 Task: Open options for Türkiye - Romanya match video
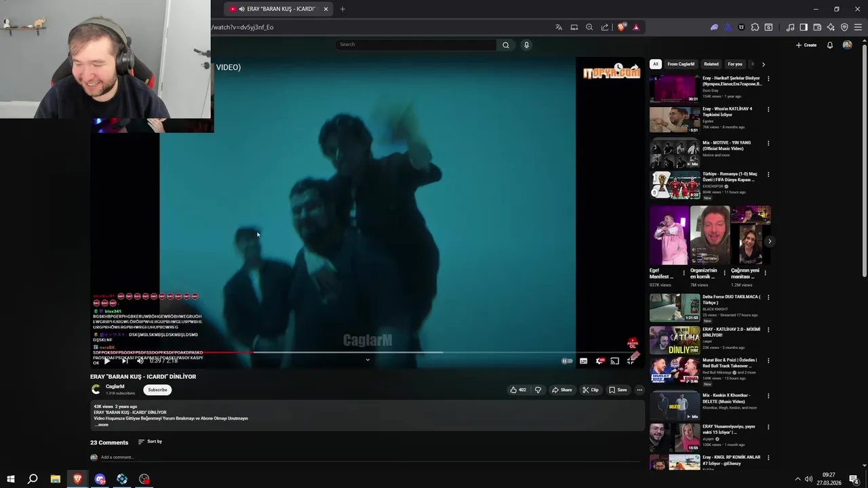pyautogui.click(x=768, y=175)
